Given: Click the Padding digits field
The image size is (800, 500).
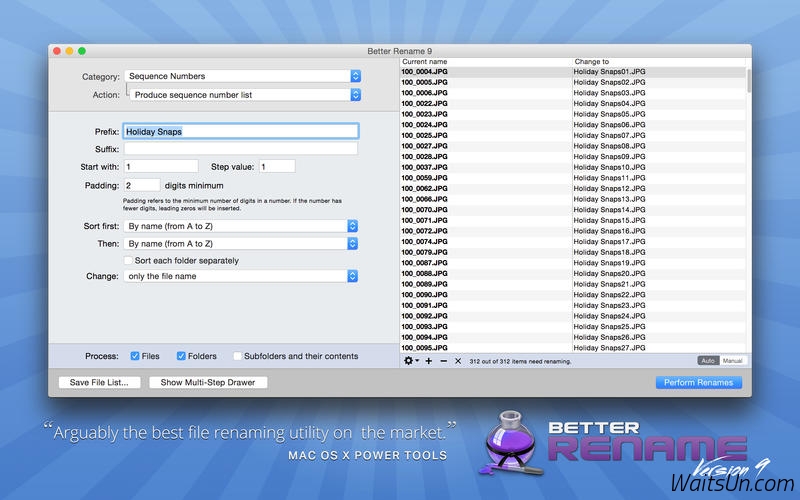Looking at the screenshot, I should coord(142,186).
